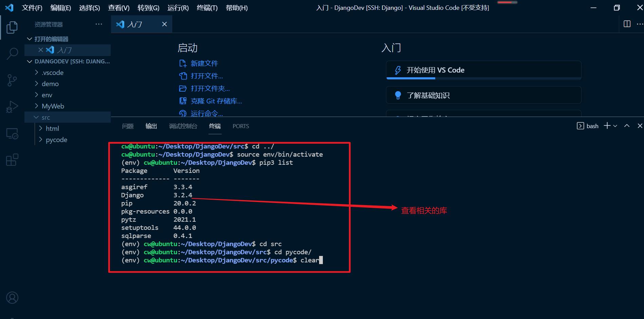The height and width of the screenshot is (319, 644).
Task: Maximize the panel size with caret
Action: (627, 126)
